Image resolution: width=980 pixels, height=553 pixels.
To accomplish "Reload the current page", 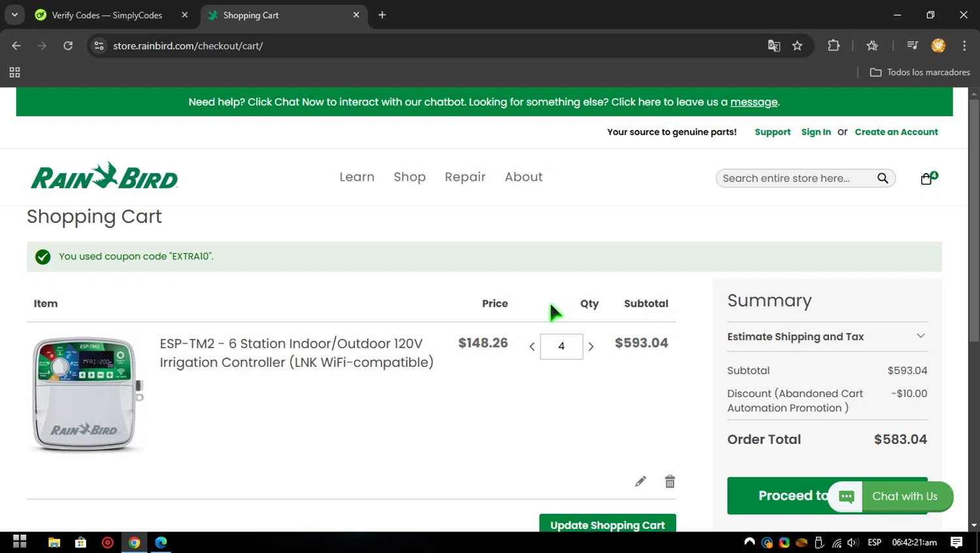I will click(68, 46).
